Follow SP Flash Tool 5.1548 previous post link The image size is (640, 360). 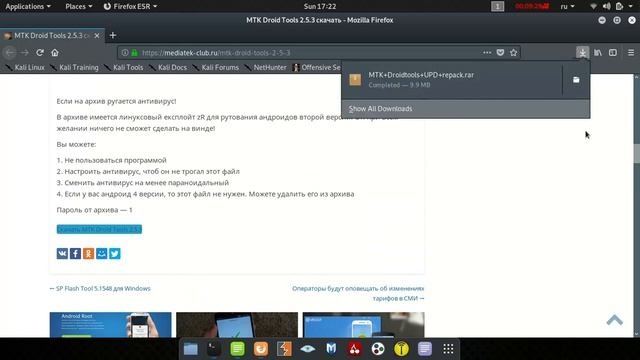click(x=100, y=288)
